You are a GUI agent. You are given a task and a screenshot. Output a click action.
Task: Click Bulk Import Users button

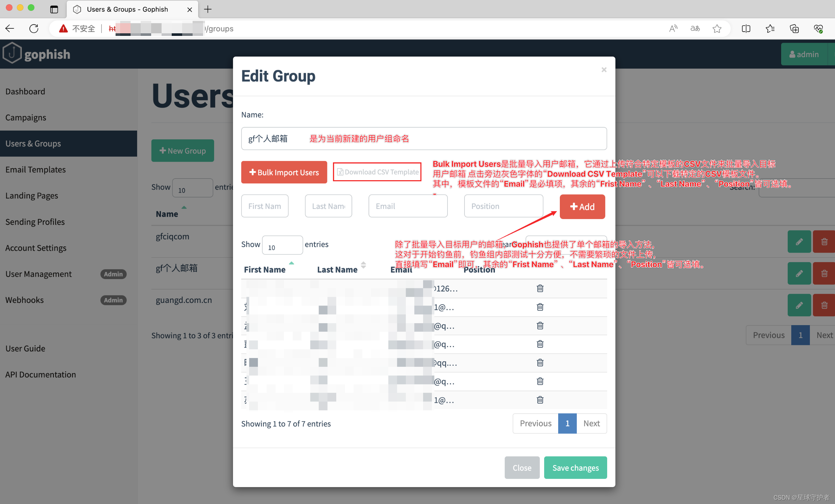(x=284, y=172)
